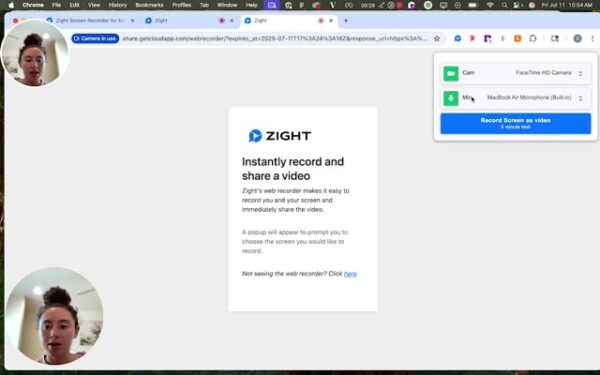Click the webcam preview bubble at bottom left

pyautogui.click(x=55, y=316)
